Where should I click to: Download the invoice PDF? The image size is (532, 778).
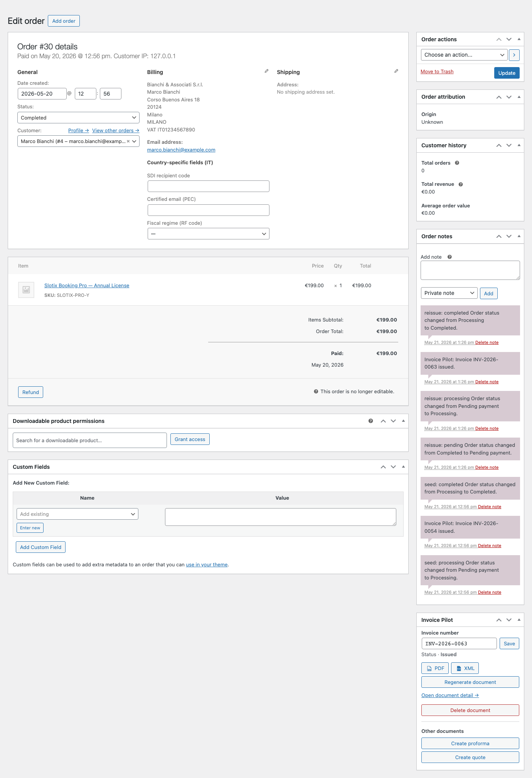pos(435,668)
